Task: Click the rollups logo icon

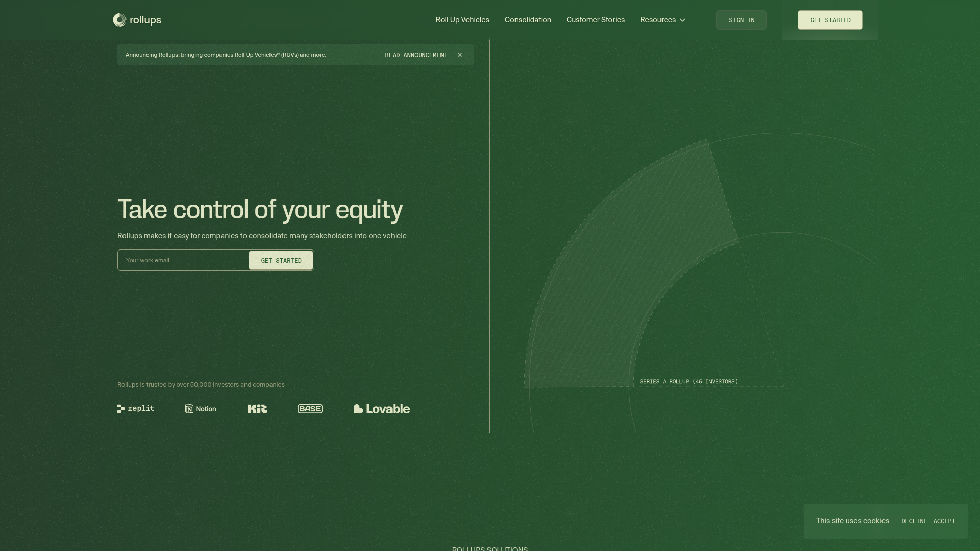Action: 119,20
